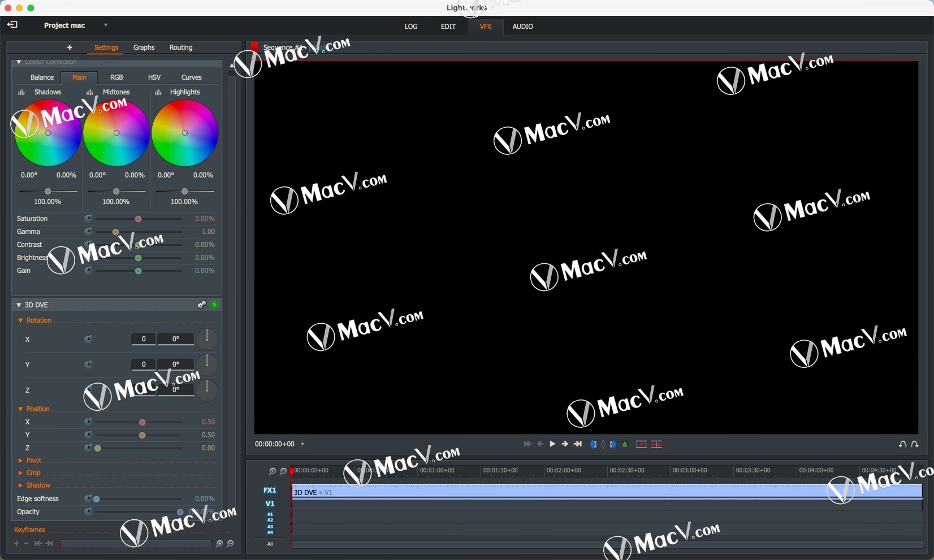Click the redo arrow in the viewer
The image size is (934, 560).
pos(915,445)
